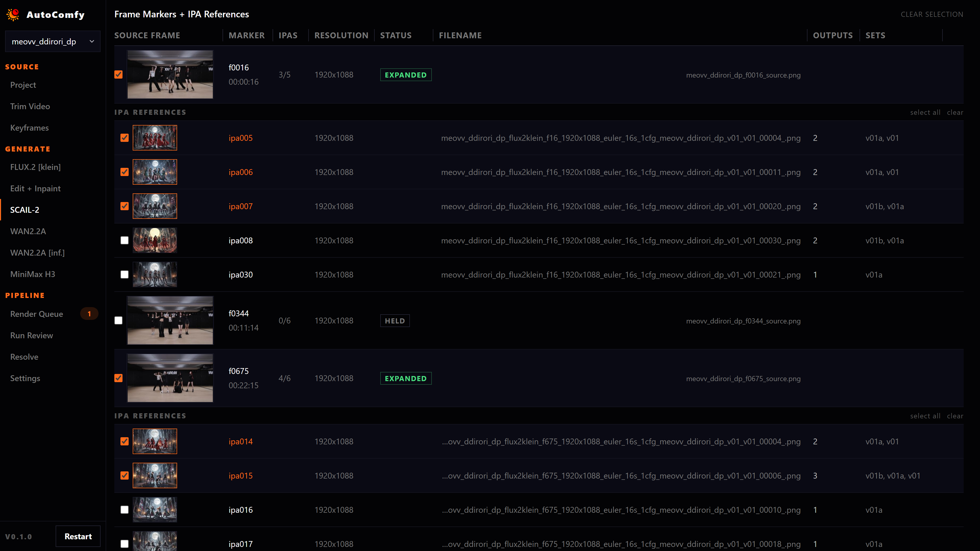Collapse the f0016 EXPANDED status badge
980x551 pixels.
click(406, 75)
